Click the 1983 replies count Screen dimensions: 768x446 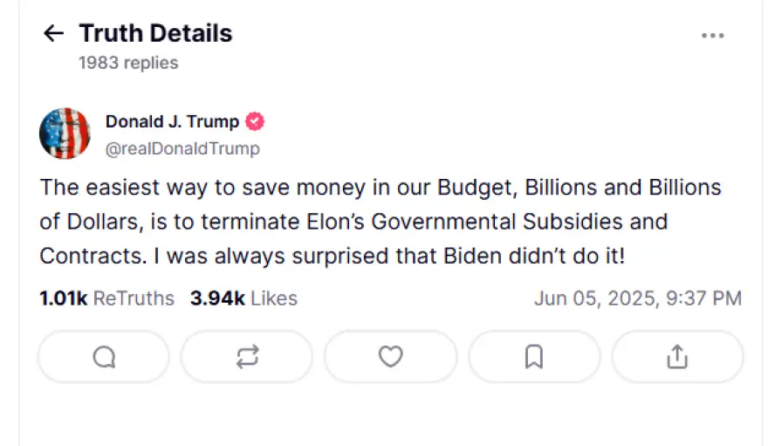pyautogui.click(x=129, y=63)
